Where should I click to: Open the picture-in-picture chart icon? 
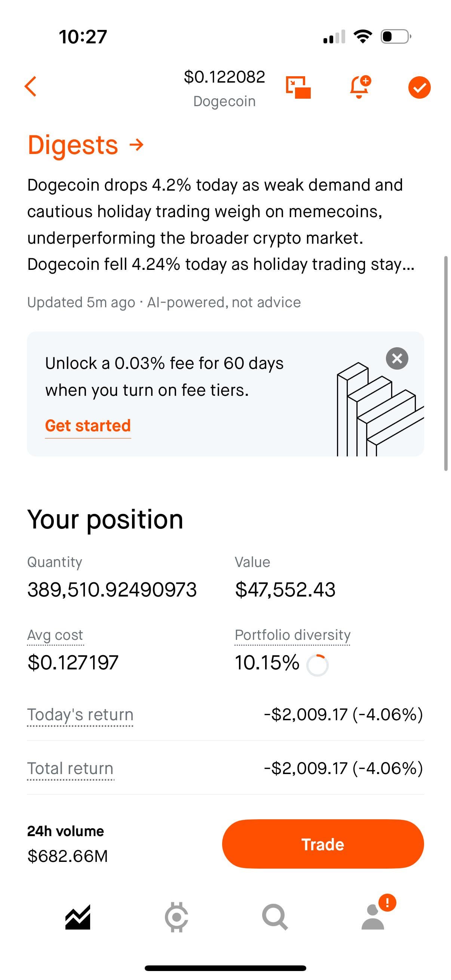pyautogui.click(x=298, y=87)
